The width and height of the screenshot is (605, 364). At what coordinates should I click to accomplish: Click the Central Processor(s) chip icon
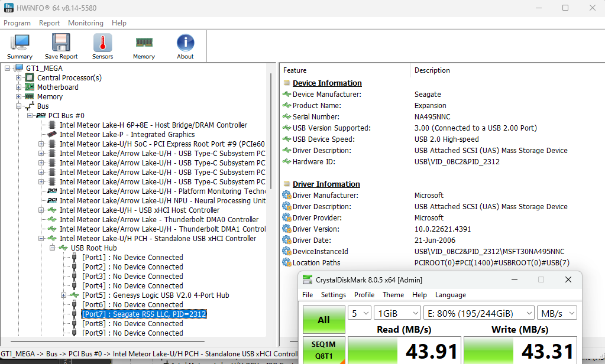pyautogui.click(x=30, y=77)
